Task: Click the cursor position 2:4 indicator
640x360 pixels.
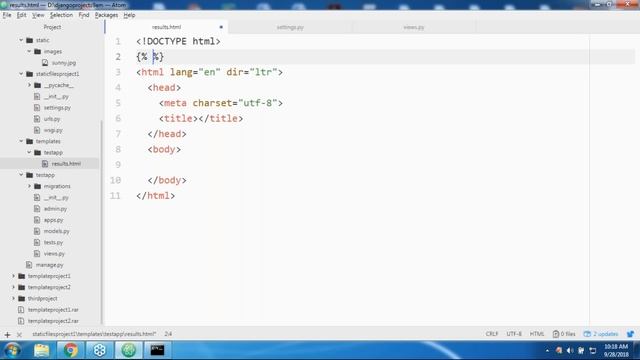Action: coord(168,334)
